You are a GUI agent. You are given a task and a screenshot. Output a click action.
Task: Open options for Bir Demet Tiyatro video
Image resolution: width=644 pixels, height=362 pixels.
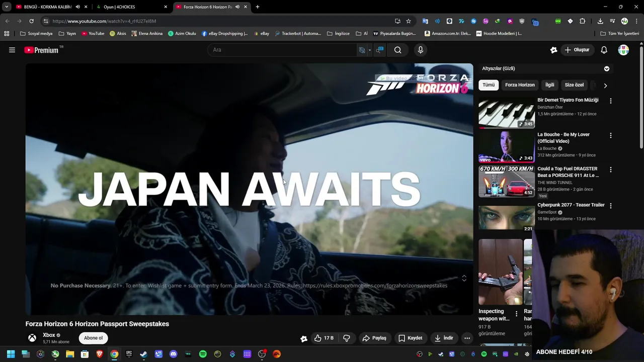coord(610,101)
